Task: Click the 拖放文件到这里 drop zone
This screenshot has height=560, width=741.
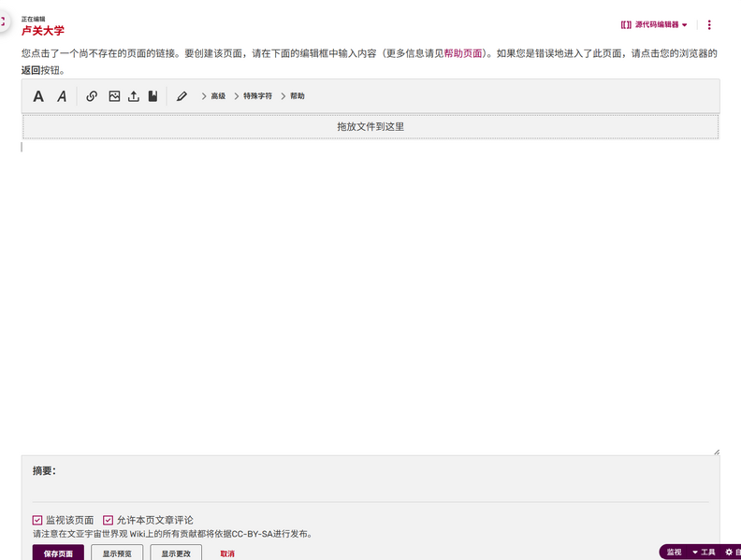Action: 370,126
